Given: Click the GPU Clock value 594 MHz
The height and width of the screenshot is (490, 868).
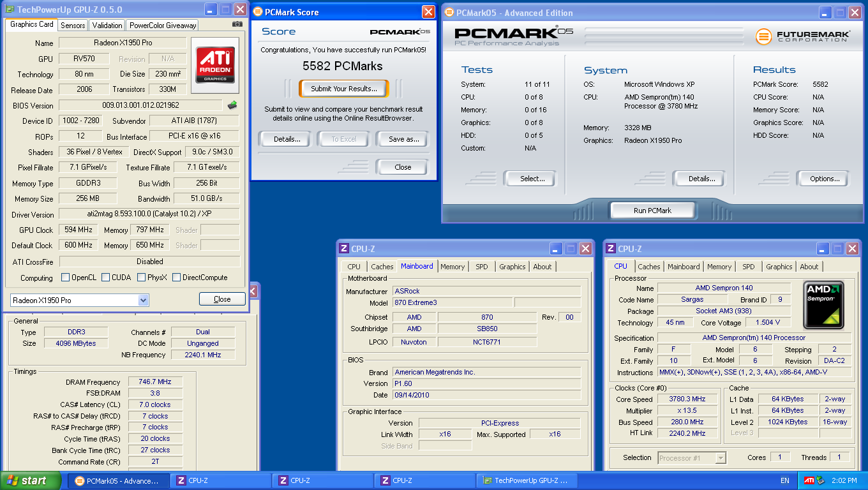Looking at the screenshot, I should click(x=79, y=230).
